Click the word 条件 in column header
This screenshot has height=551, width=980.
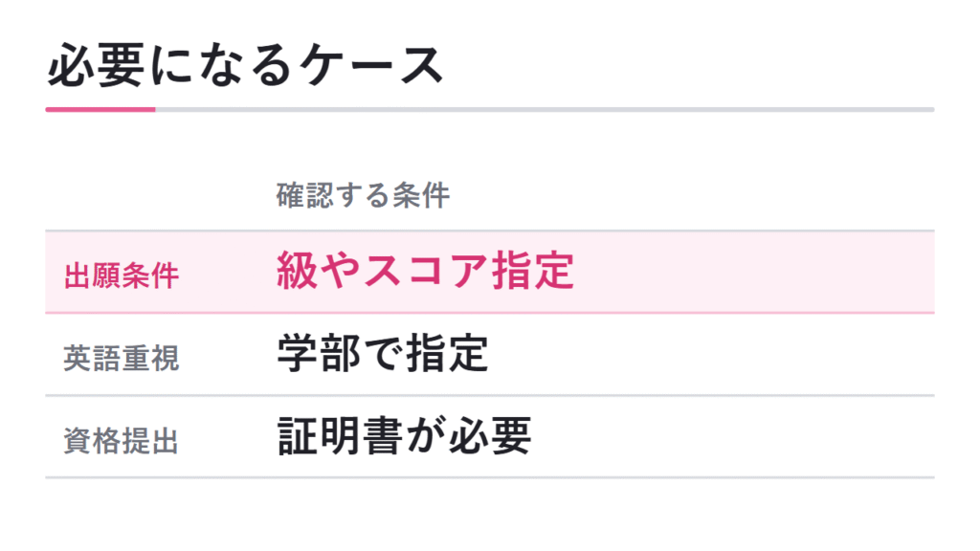coord(421,195)
